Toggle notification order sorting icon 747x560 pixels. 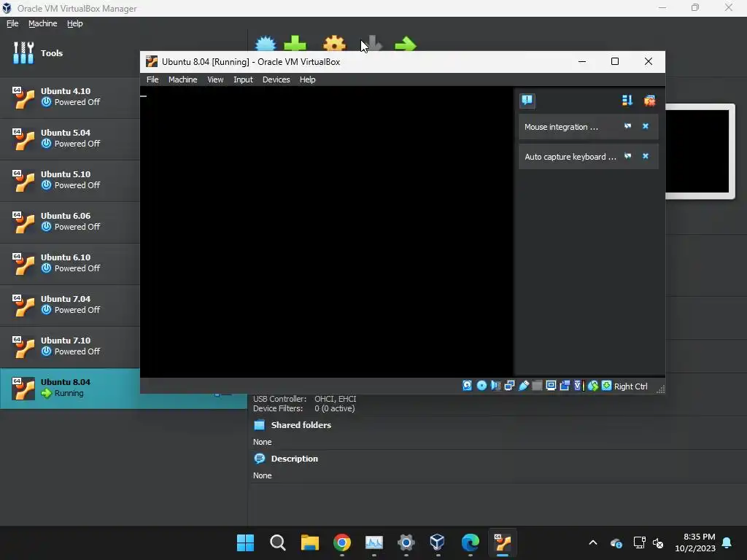pyautogui.click(x=627, y=101)
